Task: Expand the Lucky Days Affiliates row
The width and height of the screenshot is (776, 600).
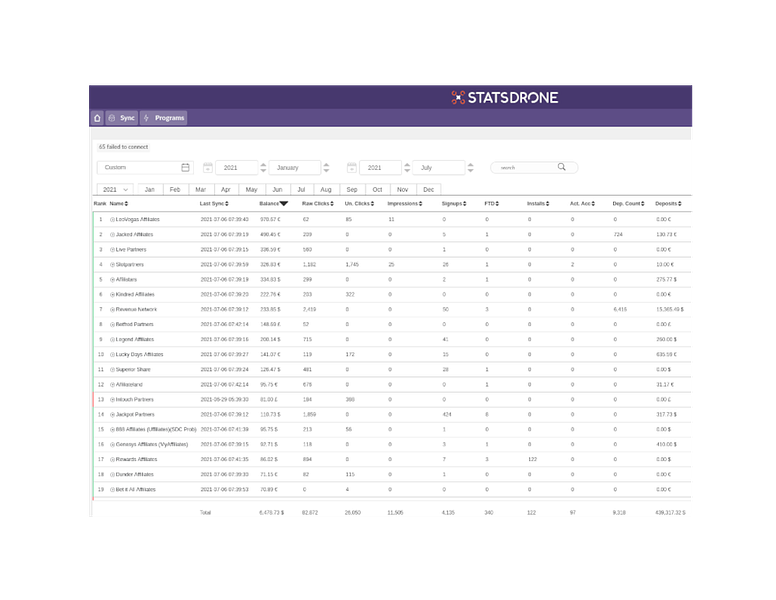Action: pos(112,354)
